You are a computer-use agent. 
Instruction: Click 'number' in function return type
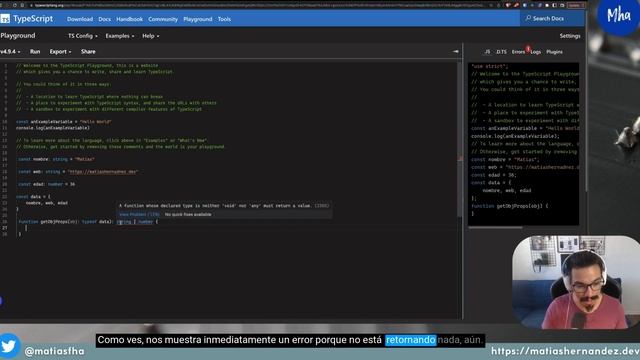145,222
